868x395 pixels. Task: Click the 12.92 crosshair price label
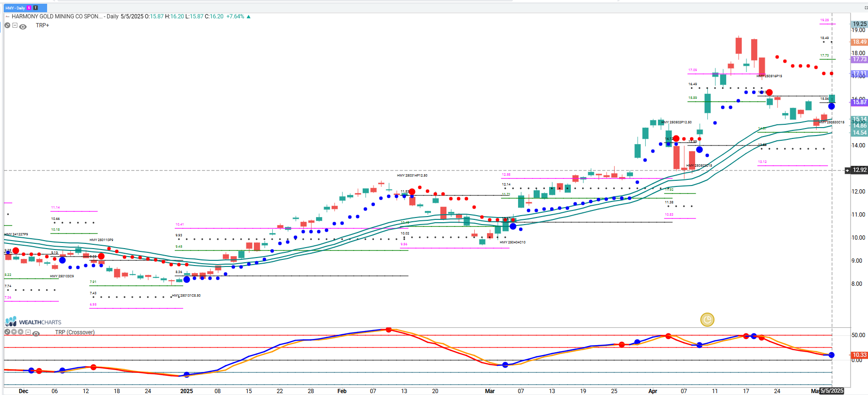(860, 170)
